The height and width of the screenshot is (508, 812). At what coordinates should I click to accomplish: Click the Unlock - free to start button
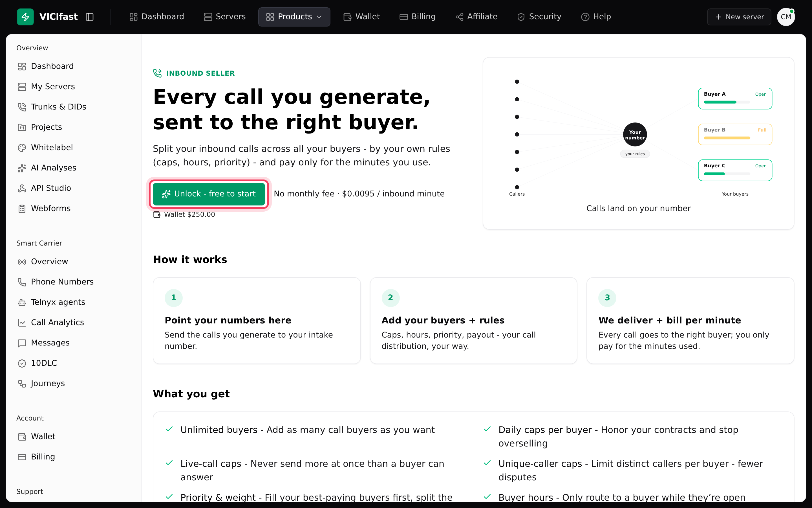[209, 194]
